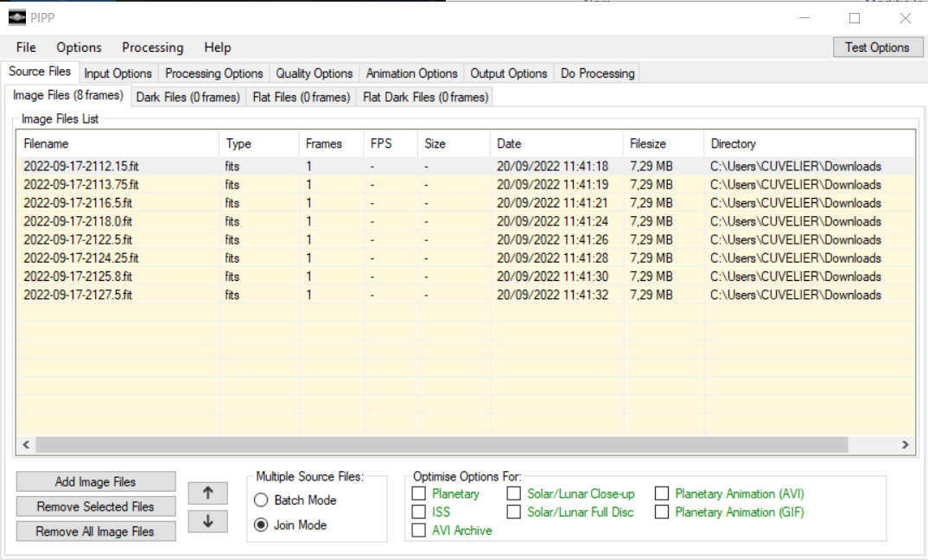Click the FPS column header
This screenshot has height=560, width=928.
click(391, 143)
